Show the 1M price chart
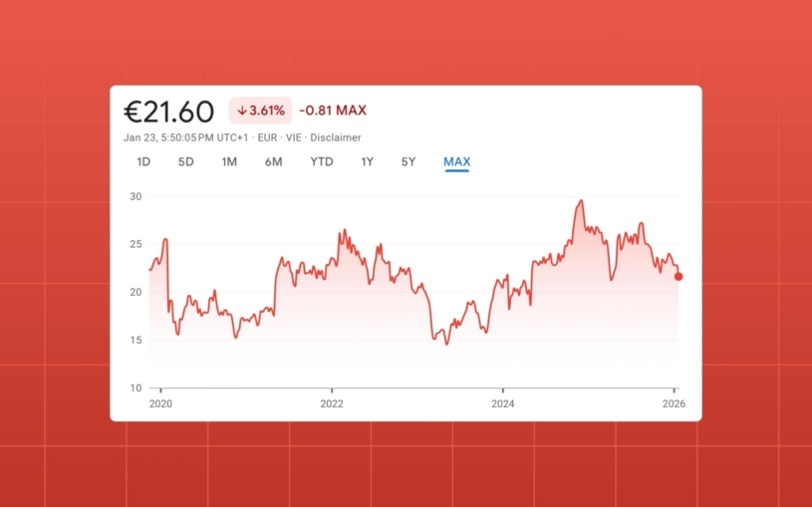Image resolution: width=812 pixels, height=507 pixels. pyautogui.click(x=229, y=162)
